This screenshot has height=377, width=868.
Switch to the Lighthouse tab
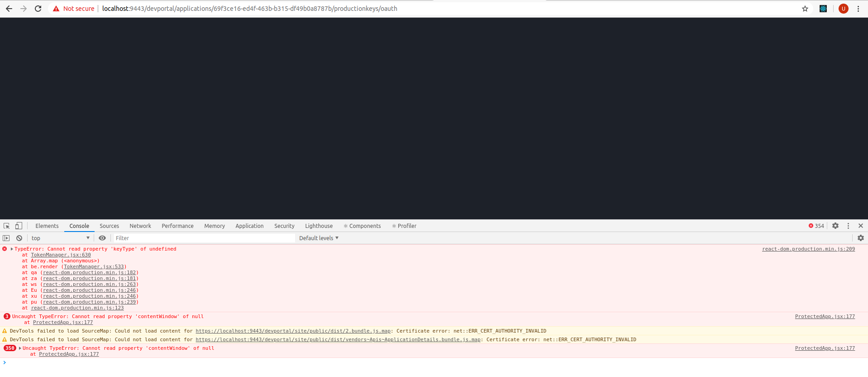[319, 226]
